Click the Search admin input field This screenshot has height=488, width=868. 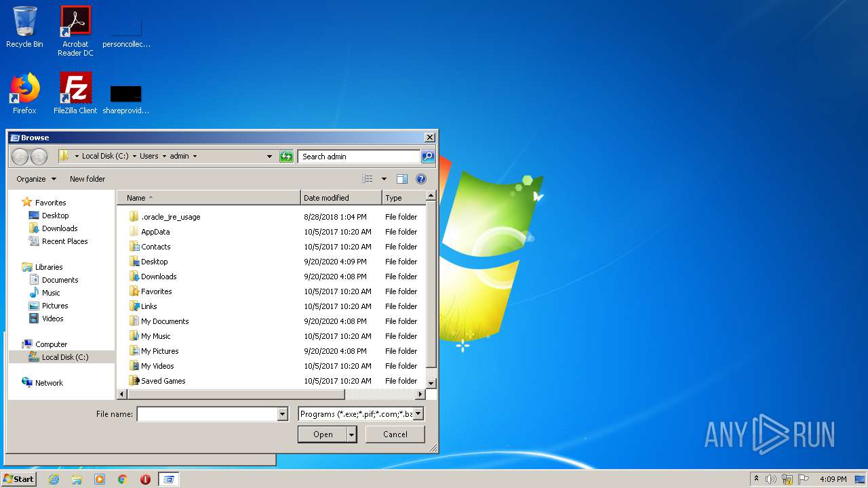359,157
